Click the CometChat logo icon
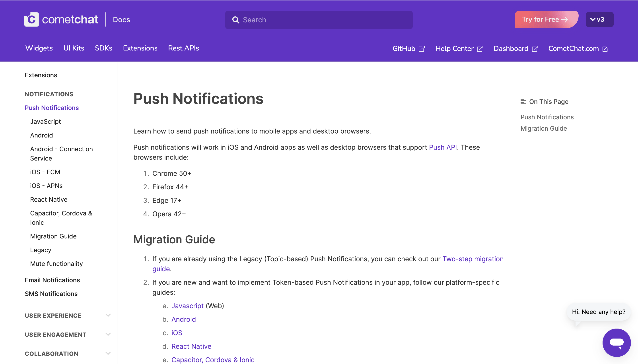Screen dimensions: 638x364 [x=31, y=19]
